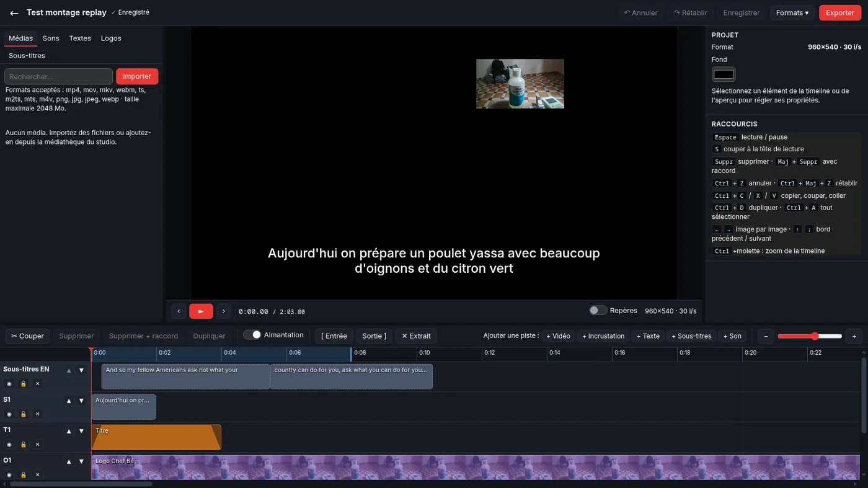Zoom out the timeline with minus button

pos(766,336)
